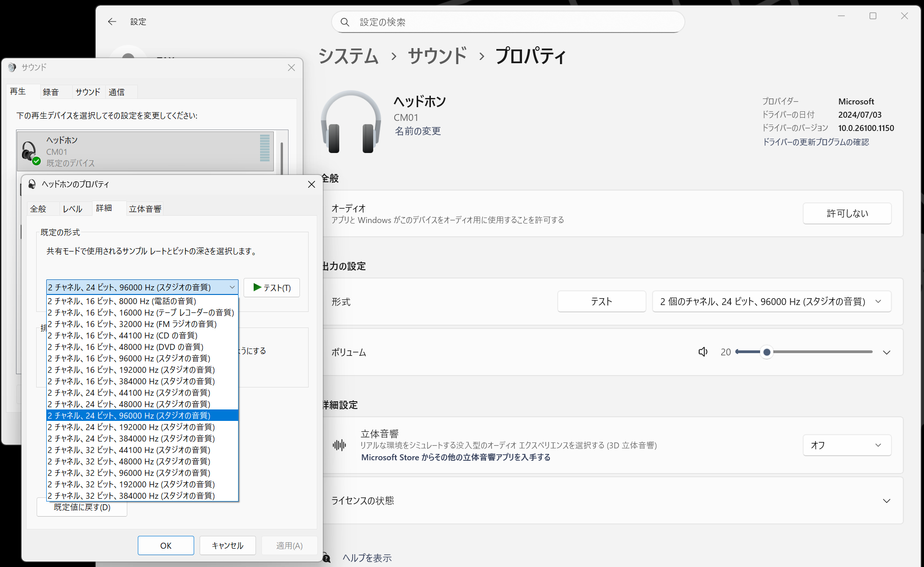Mute using the volume speaker icon
The image size is (924, 567).
click(703, 352)
